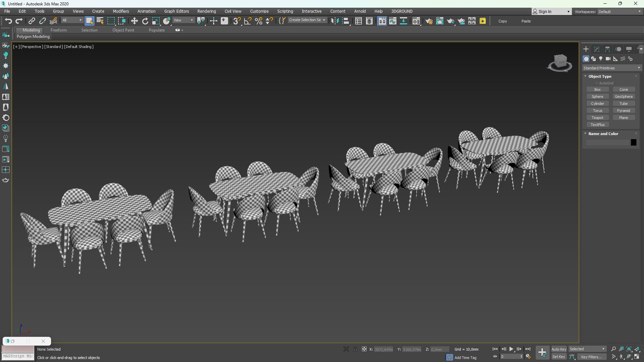Toggle the selection lock icon
This screenshot has width=644, height=362.
click(x=355, y=349)
